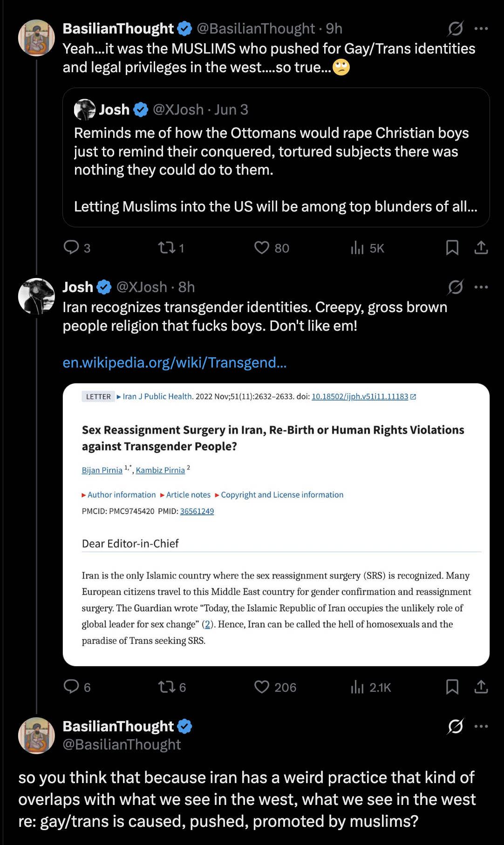Open Josh's profile via @XJosh handle
Viewport: 504px width, 845px height.
(142, 287)
